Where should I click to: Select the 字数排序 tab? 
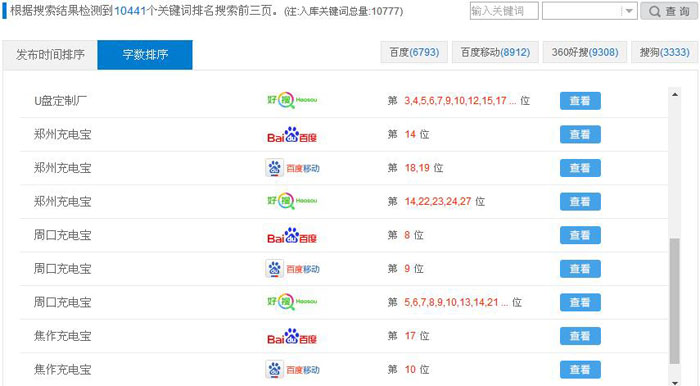pyautogui.click(x=145, y=55)
